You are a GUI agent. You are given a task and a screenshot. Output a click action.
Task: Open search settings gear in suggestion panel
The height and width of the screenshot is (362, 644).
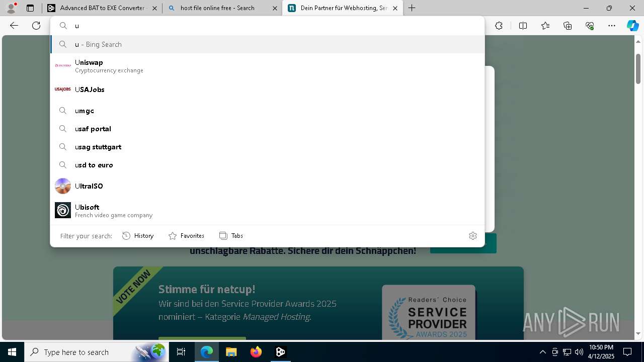(472, 236)
